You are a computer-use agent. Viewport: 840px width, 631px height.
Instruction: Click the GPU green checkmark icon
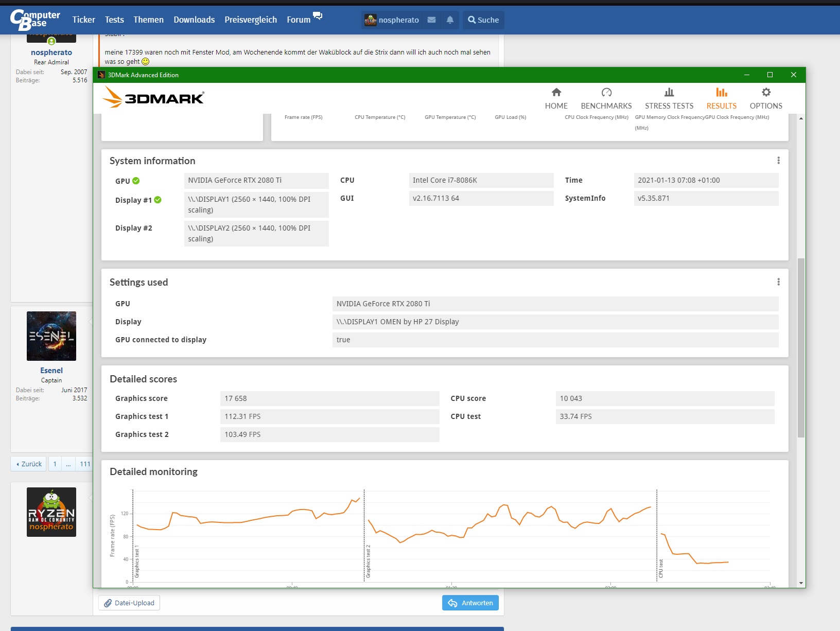[136, 181]
